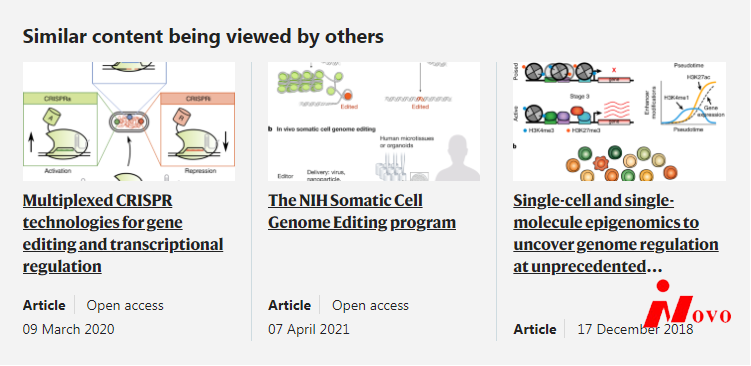Click 'Open access' label on the CRISPR card

(x=125, y=305)
